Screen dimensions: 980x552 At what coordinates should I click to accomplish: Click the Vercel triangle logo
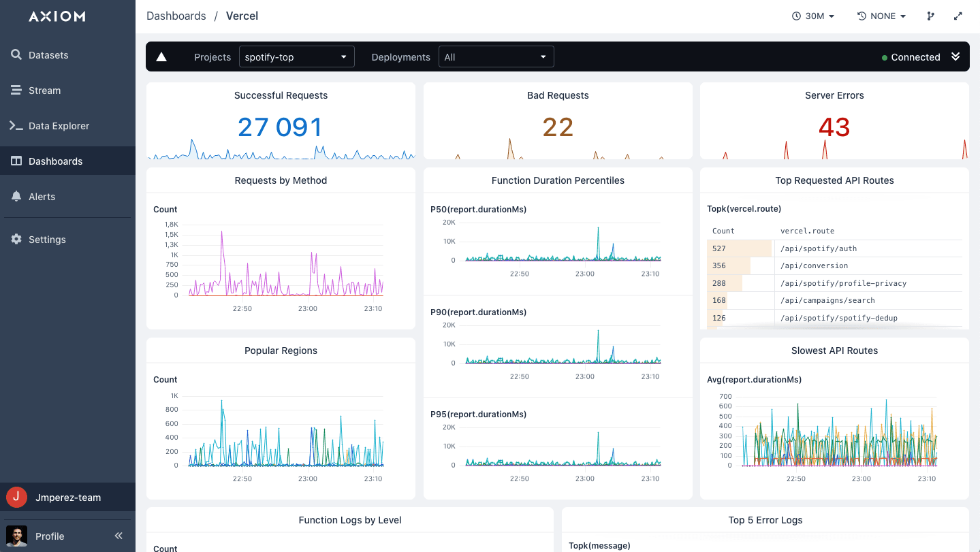pyautogui.click(x=161, y=57)
